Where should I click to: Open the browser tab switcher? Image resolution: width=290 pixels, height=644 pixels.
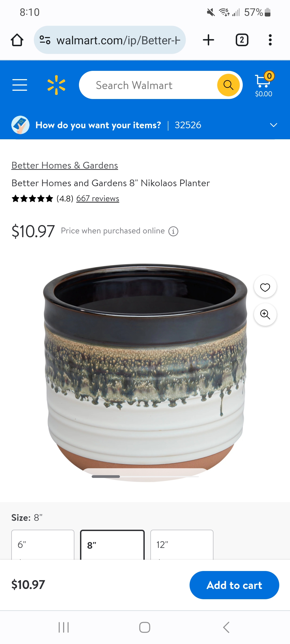[x=242, y=40]
